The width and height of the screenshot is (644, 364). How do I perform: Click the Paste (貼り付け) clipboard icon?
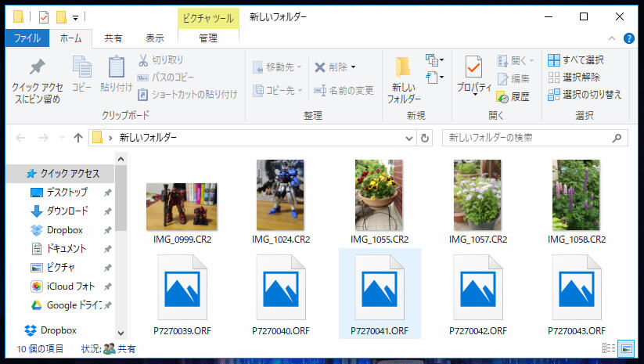click(117, 67)
